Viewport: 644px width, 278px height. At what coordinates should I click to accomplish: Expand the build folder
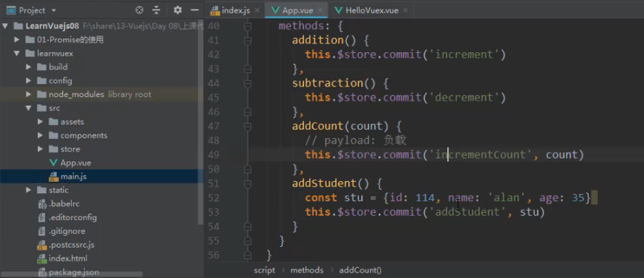click(x=29, y=67)
